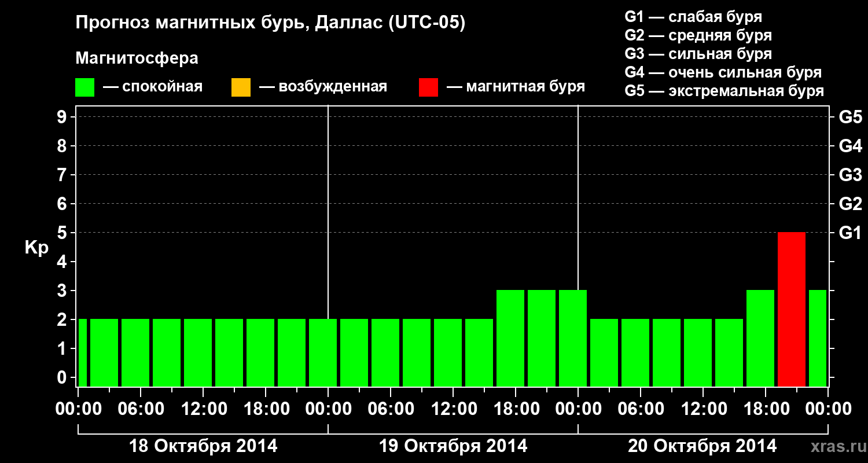The image size is (868, 463).
Task: Select the G5 label on right axis
Action: click(x=850, y=117)
